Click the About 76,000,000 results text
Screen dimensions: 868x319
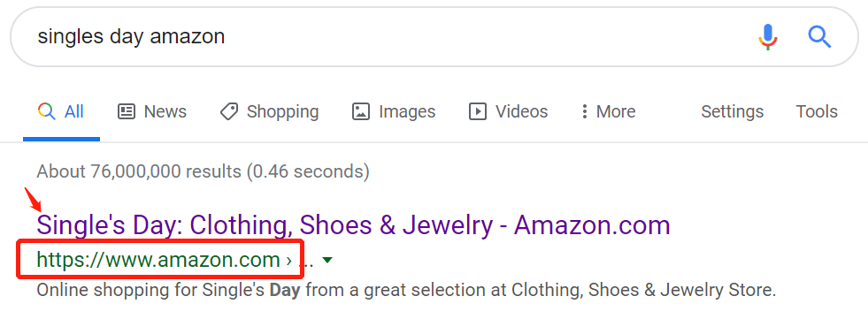pyautogui.click(x=203, y=171)
